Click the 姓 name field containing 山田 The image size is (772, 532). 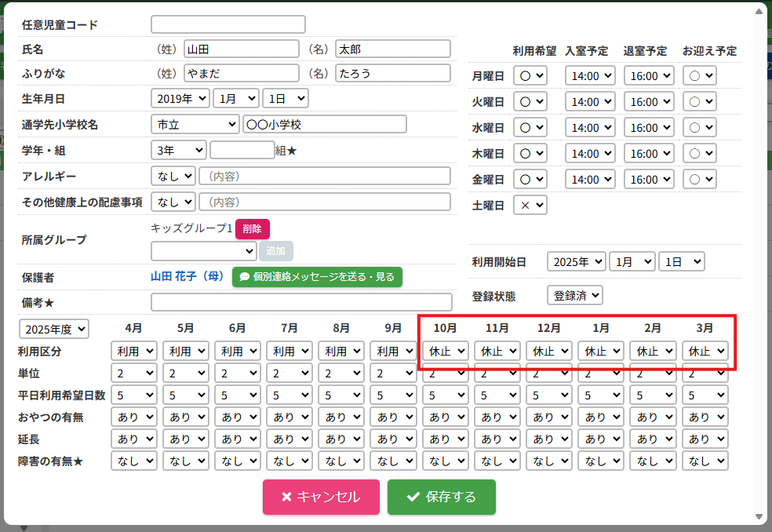coord(242,49)
